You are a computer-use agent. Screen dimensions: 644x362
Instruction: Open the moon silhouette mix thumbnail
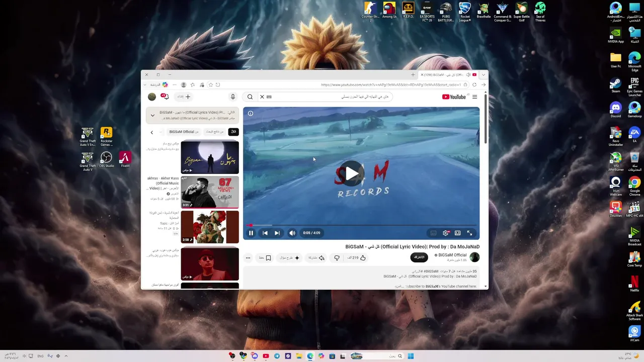pyautogui.click(x=210, y=157)
